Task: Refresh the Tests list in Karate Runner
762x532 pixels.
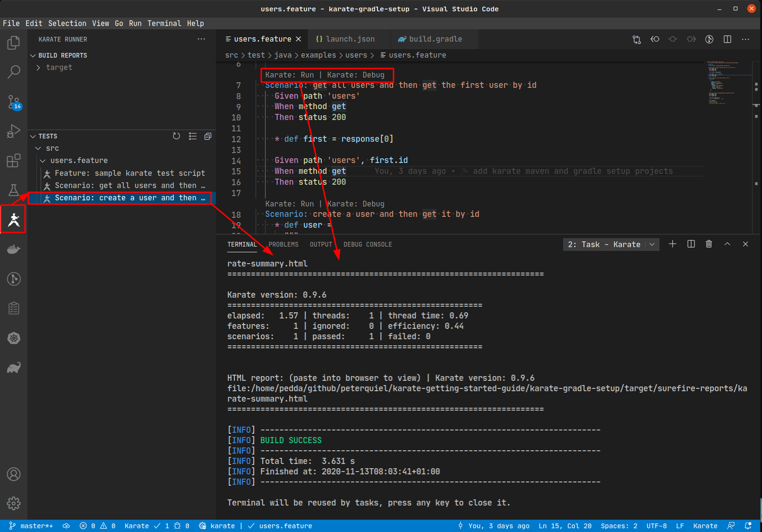Action: point(176,136)
